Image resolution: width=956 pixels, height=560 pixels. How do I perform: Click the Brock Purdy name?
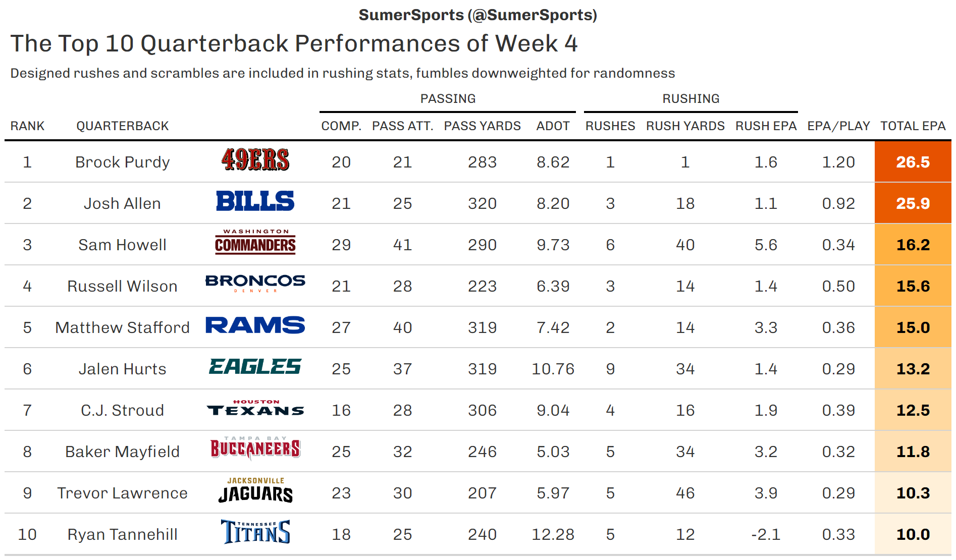coord(123,162)
